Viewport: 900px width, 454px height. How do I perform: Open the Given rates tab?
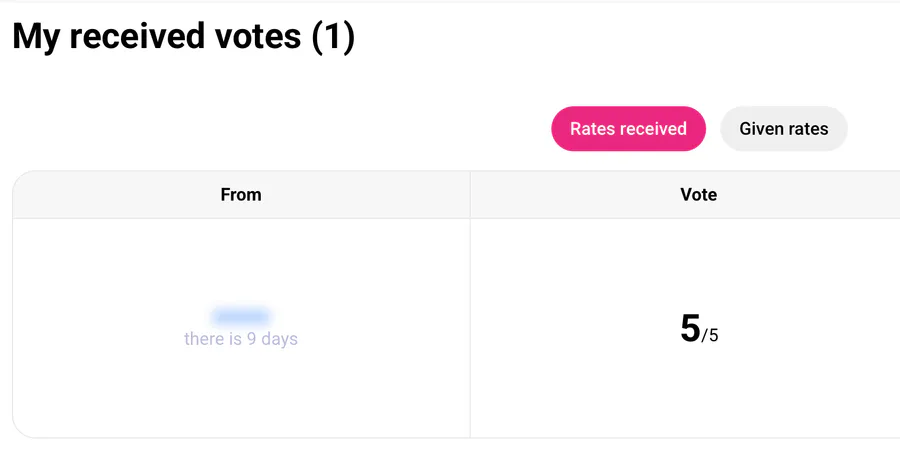click(783, 129)
